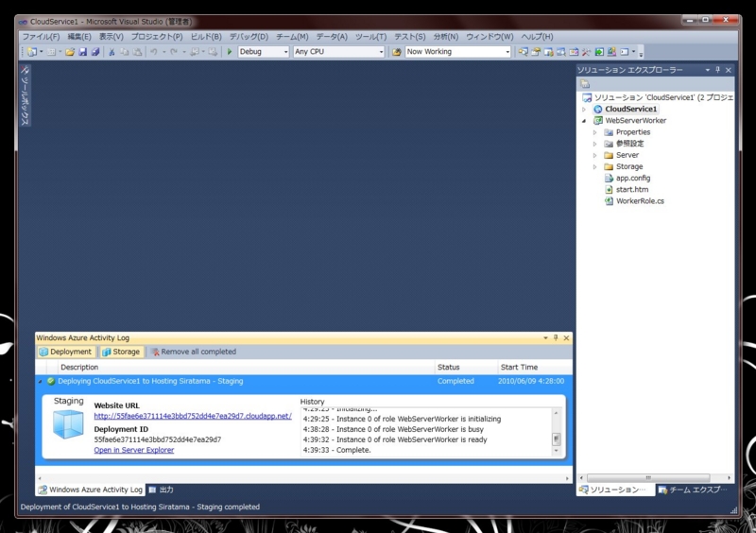Click the Redo arrow icon
Viewport: 756px width, 533px height.
click(174, 52)
